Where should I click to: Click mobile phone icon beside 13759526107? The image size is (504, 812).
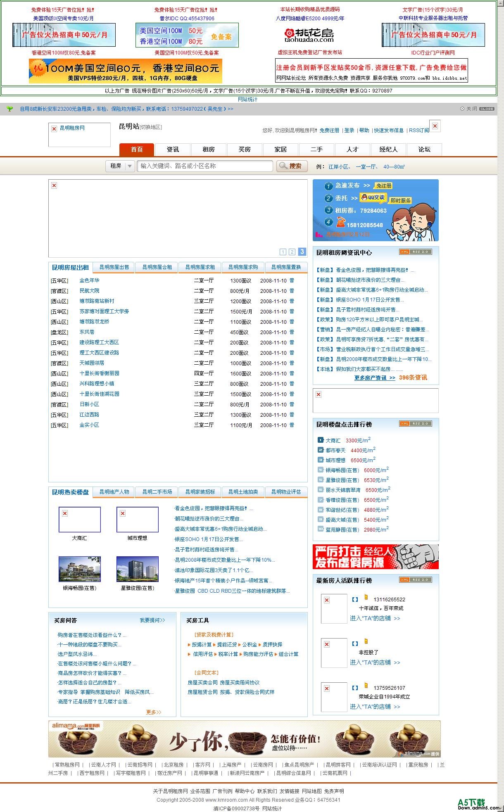[x=366, y=686]
